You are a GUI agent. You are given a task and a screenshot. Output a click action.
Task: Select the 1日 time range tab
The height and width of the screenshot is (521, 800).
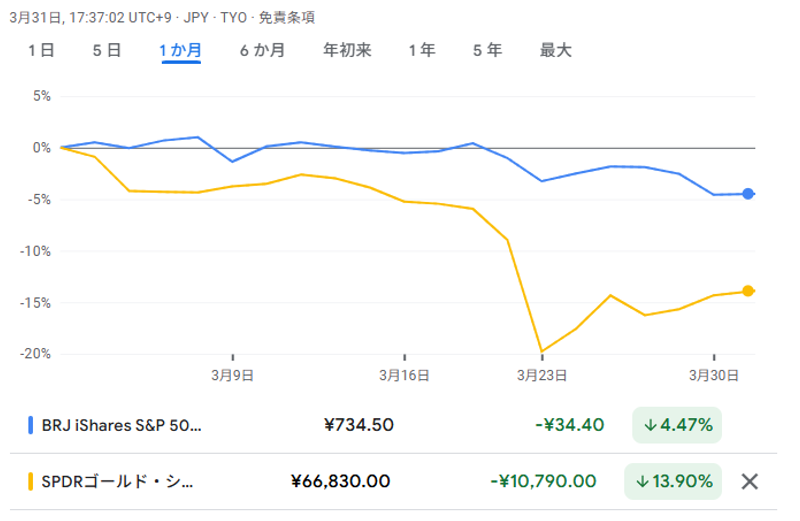pos(41,50)
